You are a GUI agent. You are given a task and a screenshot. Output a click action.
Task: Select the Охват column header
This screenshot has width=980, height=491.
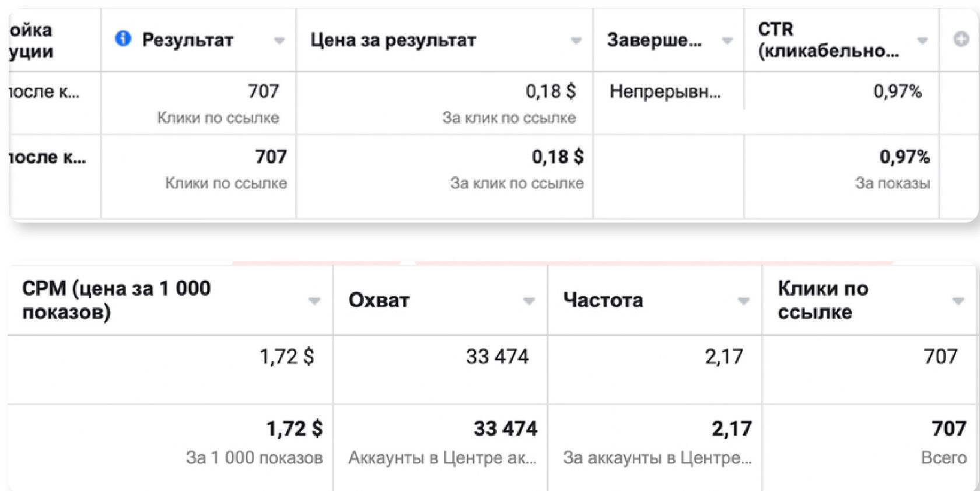point(379,300)
